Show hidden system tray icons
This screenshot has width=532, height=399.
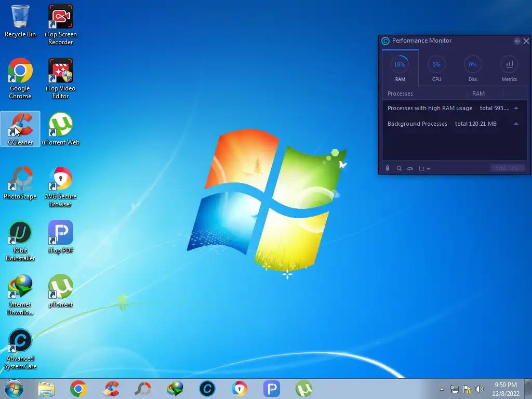point(442,389)
